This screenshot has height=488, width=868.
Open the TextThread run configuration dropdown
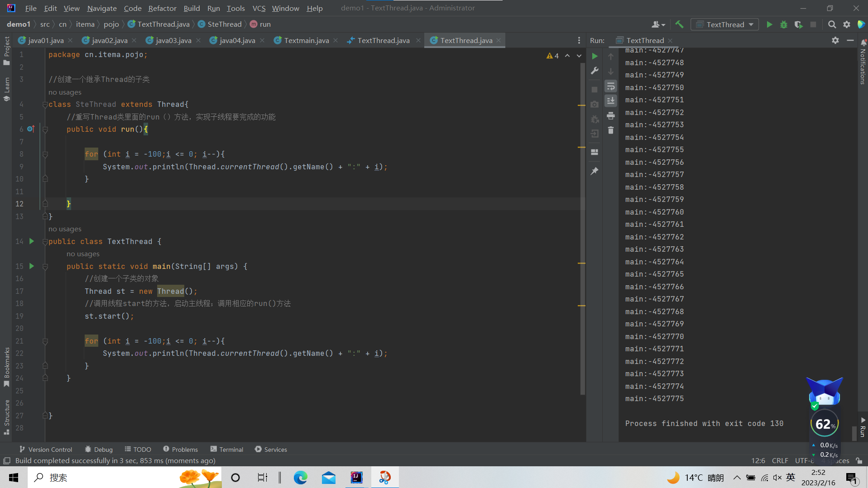click(724, 24)
